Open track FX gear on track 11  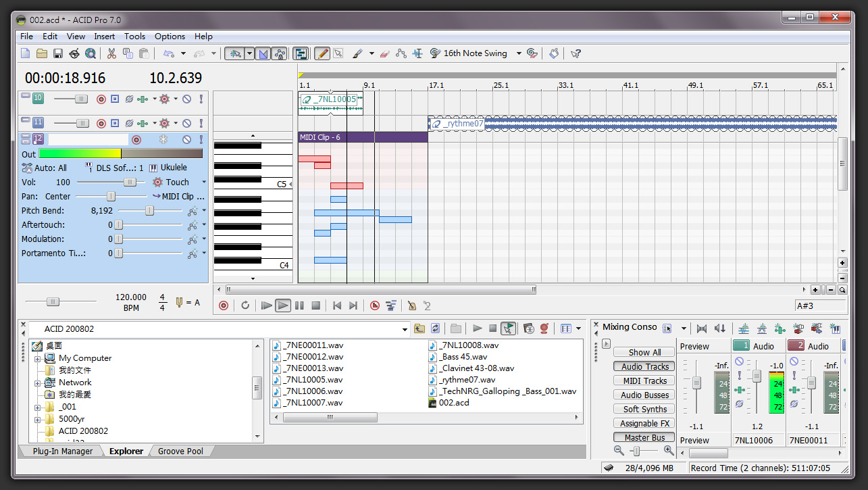coord(163,123)
